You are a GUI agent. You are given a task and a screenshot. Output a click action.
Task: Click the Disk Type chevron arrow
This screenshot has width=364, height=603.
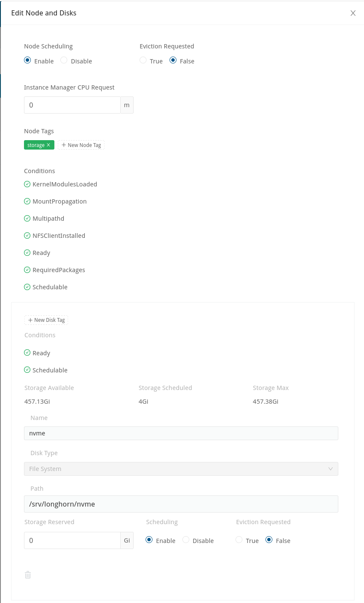coord(331,469)
